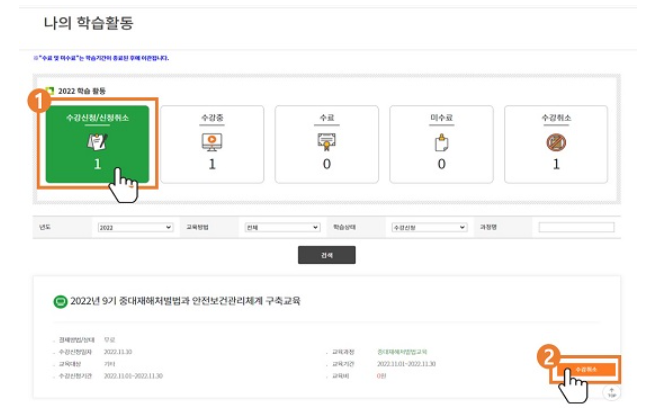Click the 수강신청일자 value 2022.11.10
Screen dimensions: 645x409
(x=118, y=352)
